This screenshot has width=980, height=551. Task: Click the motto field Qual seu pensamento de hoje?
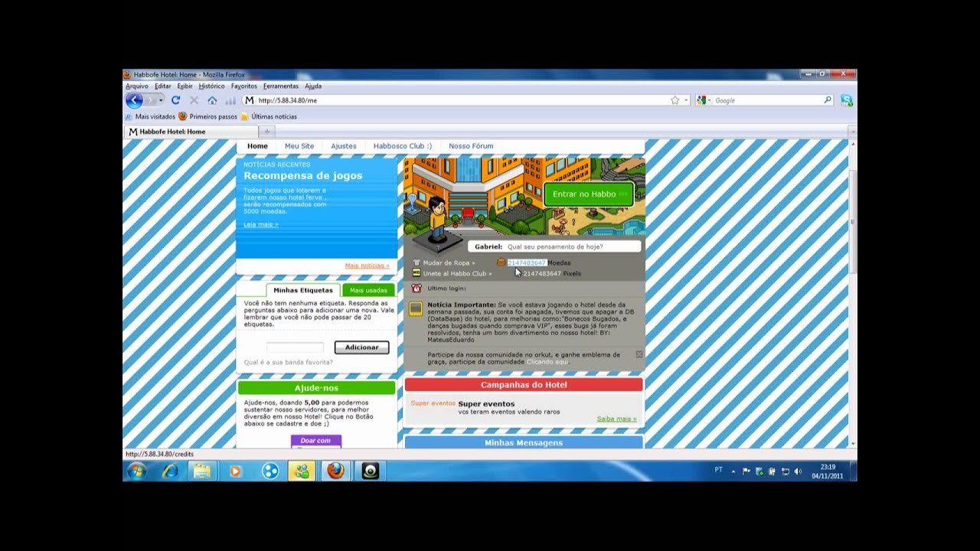point(555,246)
